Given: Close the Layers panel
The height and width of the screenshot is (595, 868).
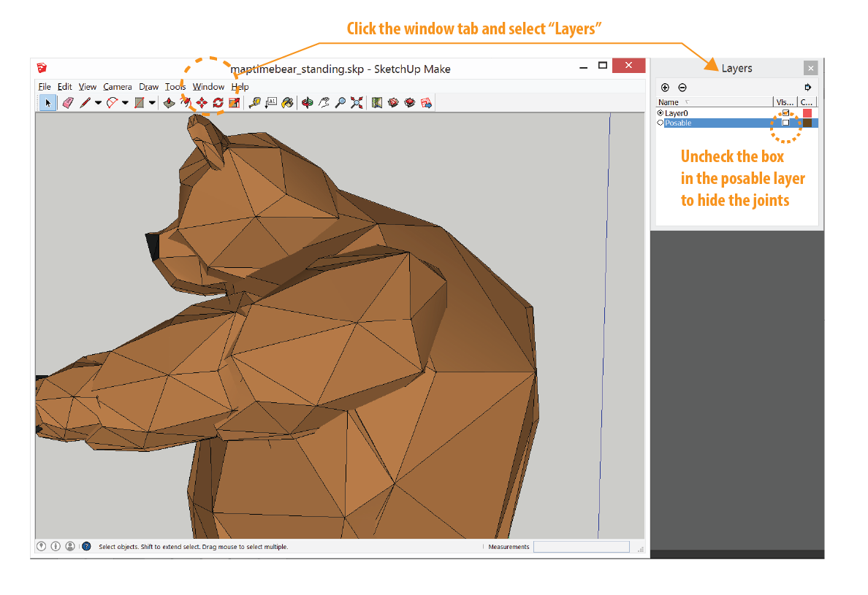Looking at the screenshot, I should tap(810, 68).
